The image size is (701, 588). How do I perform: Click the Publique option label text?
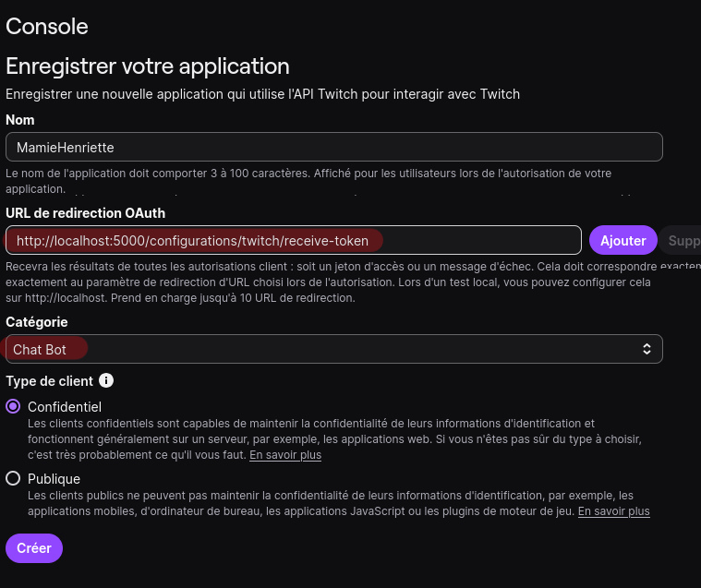pyautogui.click(x=54, y=479)
